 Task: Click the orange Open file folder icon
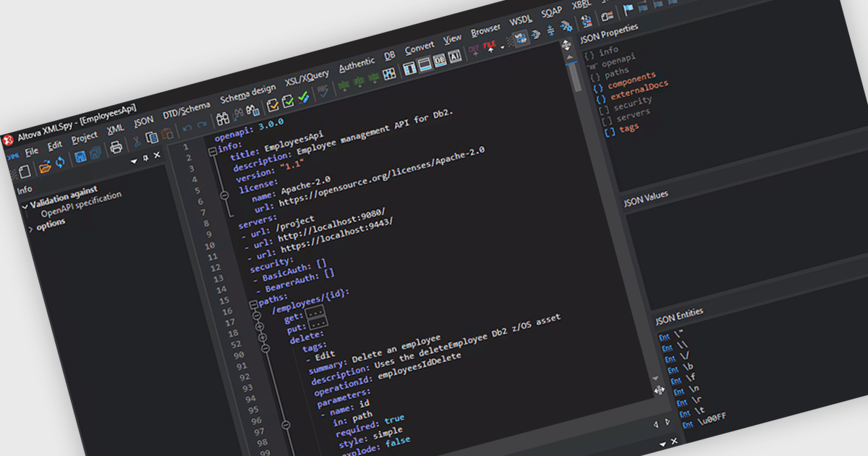[x=45, y=167]
